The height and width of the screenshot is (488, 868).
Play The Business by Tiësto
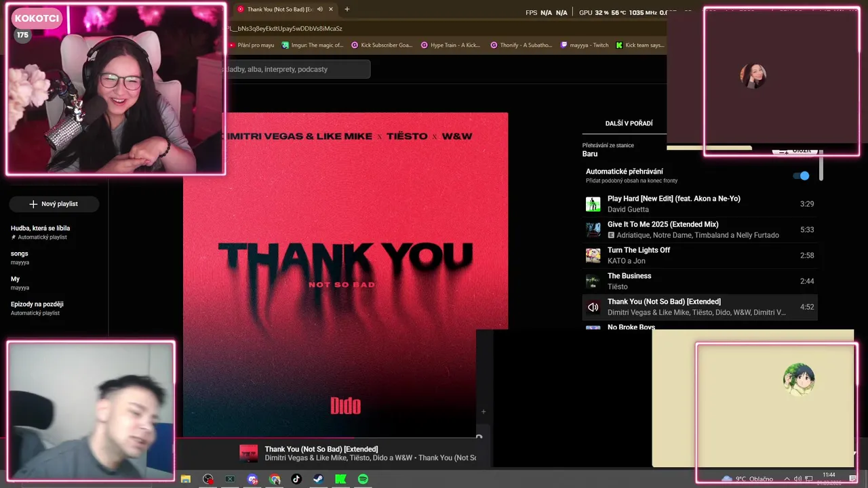(700, 281)
